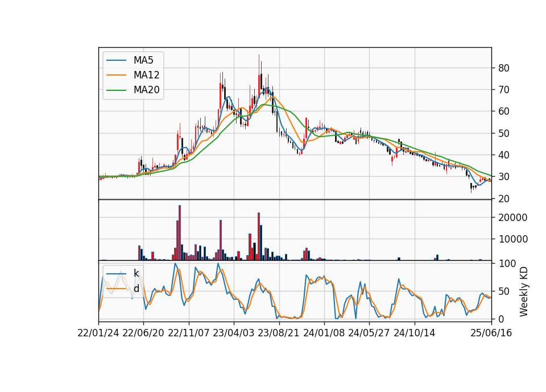The image size is (546, 392).
Task: Click the 25/06/16 date axis label
Action: pyautogui.click(x=491, y=333)
